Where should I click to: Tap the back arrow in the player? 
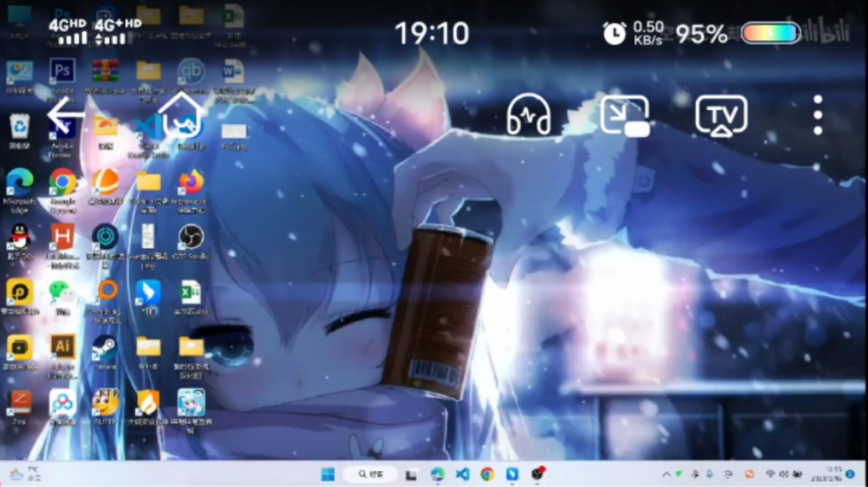[66, 117]
